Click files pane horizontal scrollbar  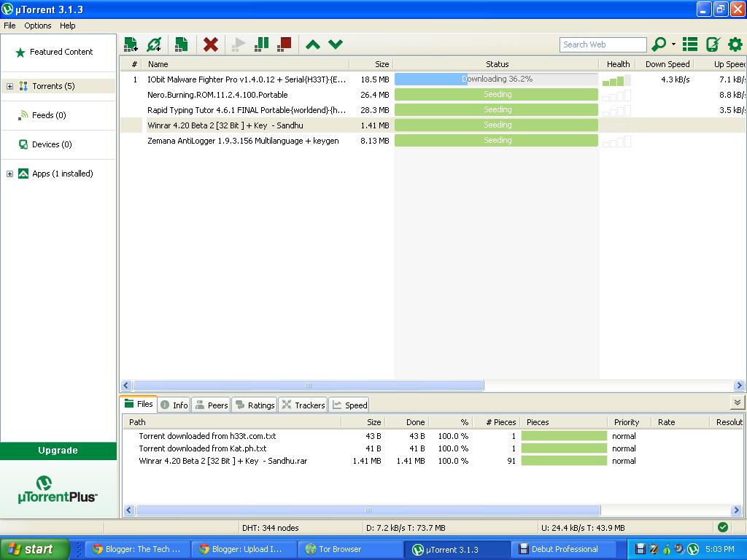click(368, 510)
